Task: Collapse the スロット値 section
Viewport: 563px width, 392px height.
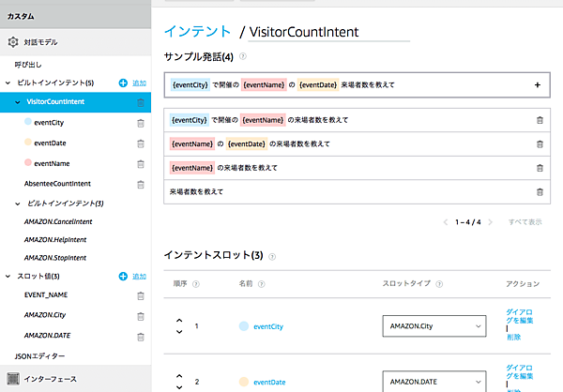Action: pos(8,277)
